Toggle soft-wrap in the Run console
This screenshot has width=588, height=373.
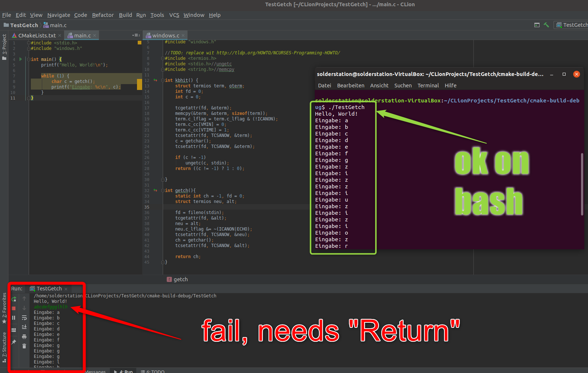pyautogui.click(x=24, y=318)
